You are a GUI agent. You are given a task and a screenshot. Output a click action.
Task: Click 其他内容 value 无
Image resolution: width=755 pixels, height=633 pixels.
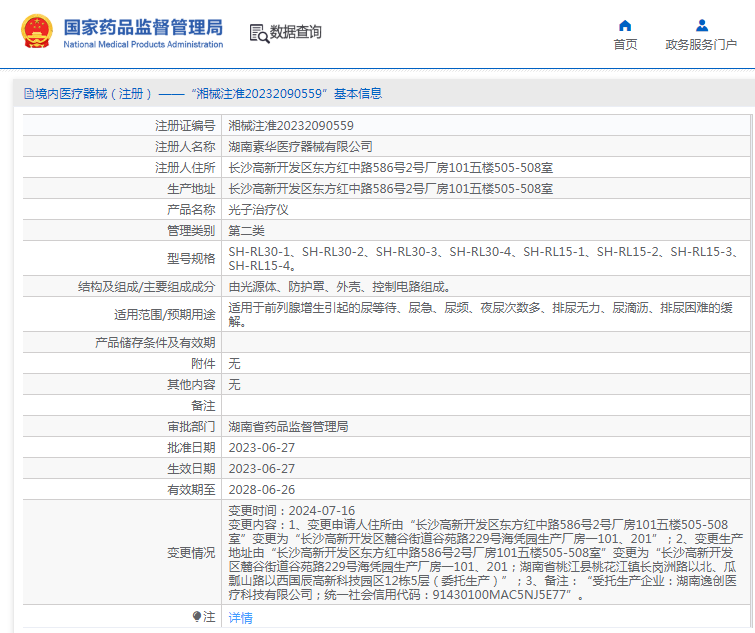(x=234, y=385)
